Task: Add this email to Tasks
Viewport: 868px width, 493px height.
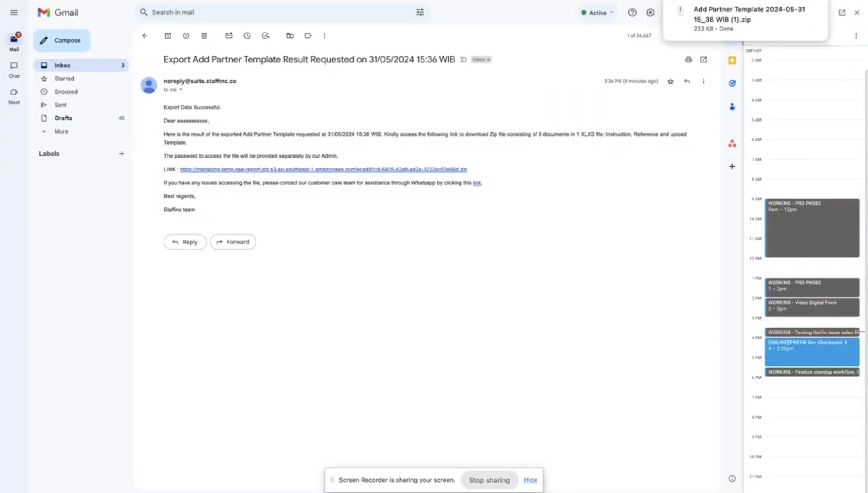Action: click(265, 36)
